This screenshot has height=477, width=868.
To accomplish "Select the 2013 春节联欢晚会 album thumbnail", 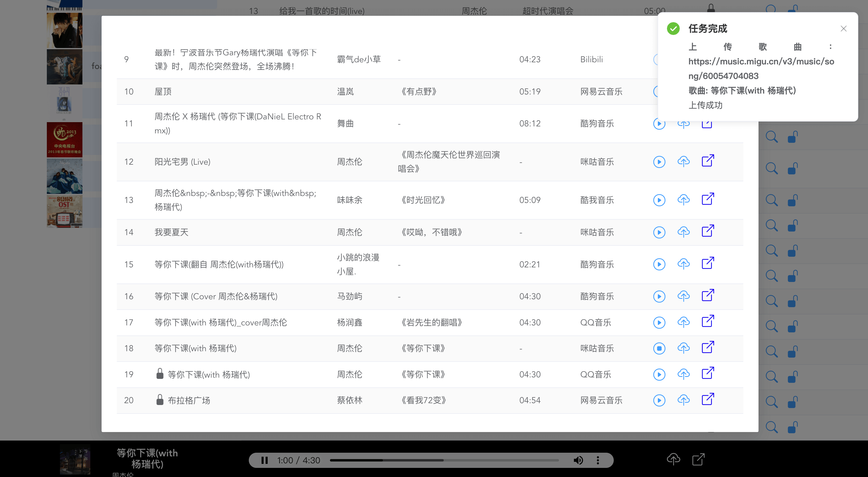I will pos(64,139).
